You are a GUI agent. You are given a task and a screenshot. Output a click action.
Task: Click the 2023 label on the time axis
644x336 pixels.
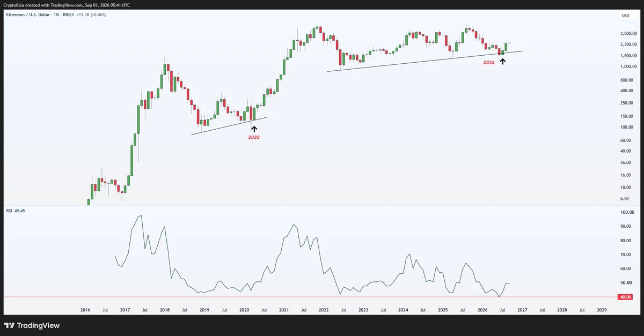[363, 310]
